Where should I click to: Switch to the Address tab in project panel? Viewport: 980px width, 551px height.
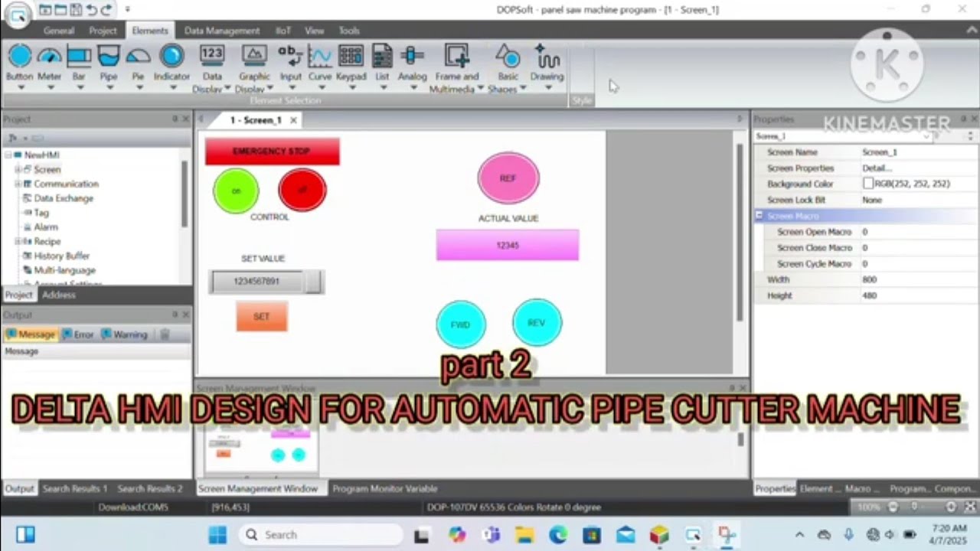point(59,295)
